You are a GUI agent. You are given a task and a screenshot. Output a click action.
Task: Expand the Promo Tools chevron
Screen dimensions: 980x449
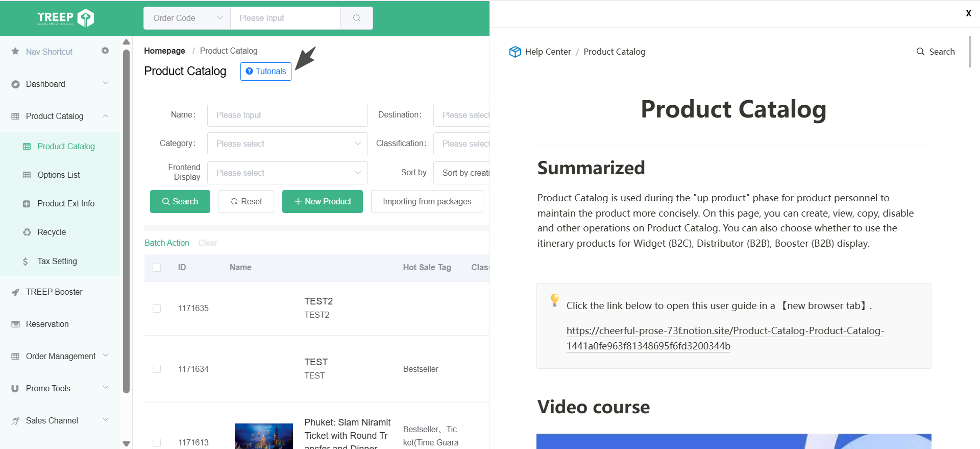click(106, 388)
